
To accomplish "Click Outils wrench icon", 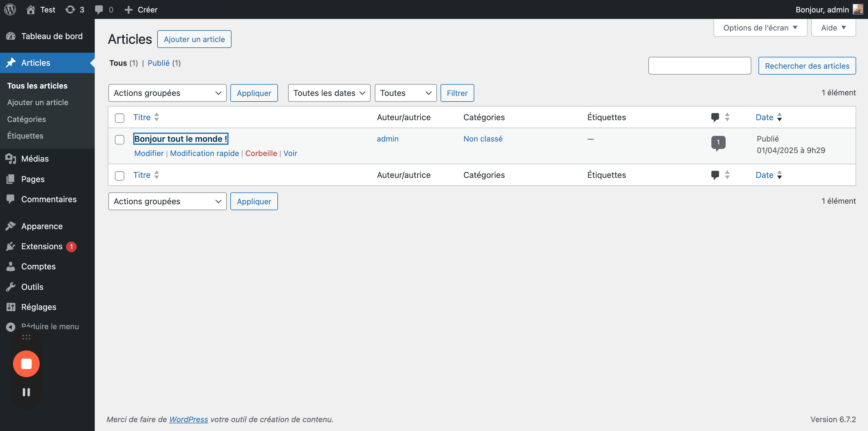I will (x=11, y=287).
